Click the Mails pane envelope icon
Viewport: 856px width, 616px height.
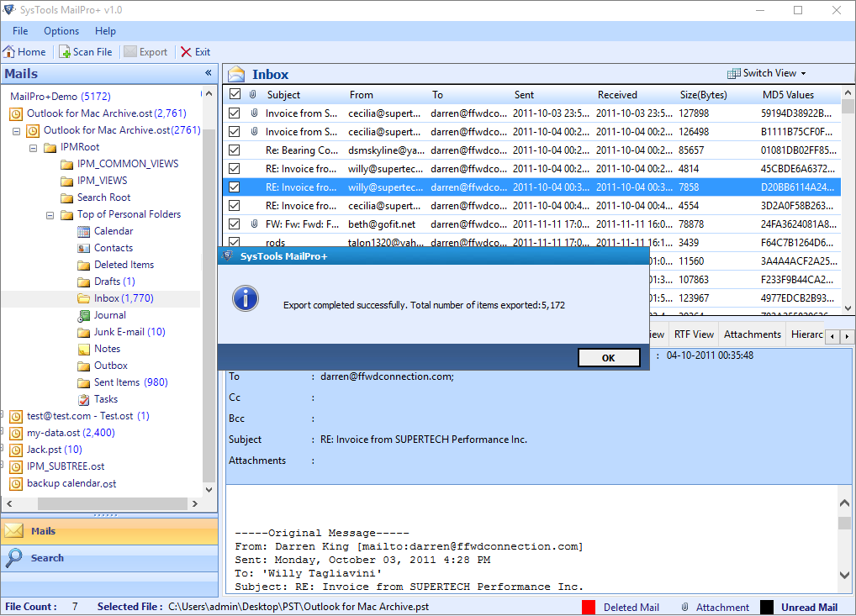click(14, 531)
